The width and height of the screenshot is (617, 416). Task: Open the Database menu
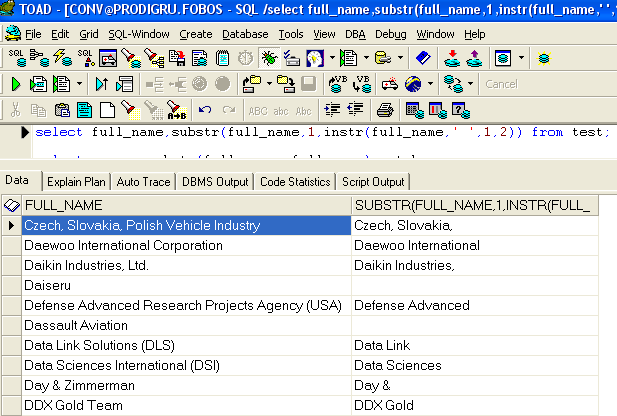click(x=245, y=35)
